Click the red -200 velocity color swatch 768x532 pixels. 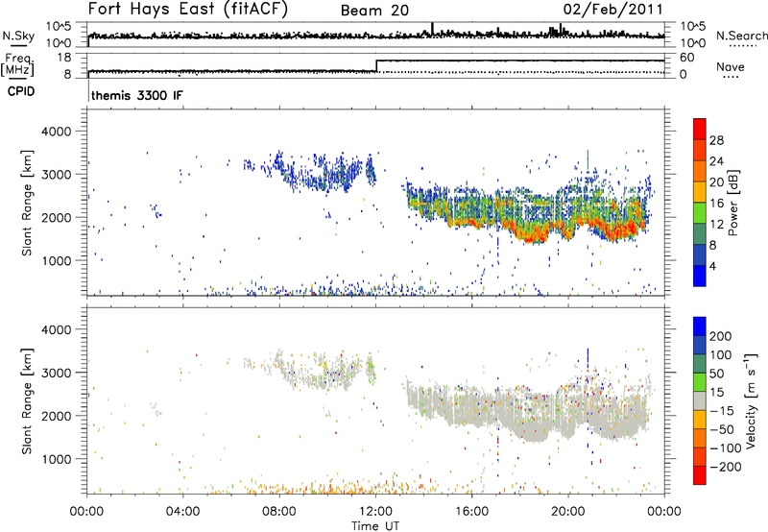700,475
